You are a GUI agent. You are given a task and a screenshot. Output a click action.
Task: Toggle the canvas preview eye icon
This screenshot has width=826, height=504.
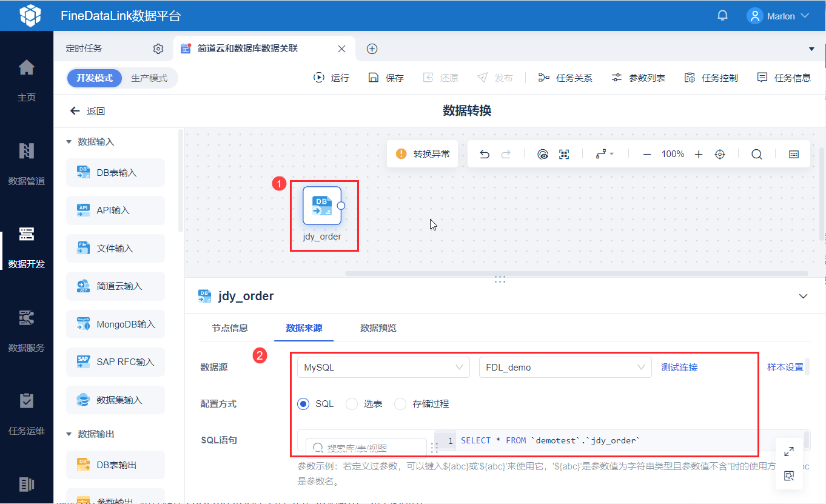coord(543,154)
